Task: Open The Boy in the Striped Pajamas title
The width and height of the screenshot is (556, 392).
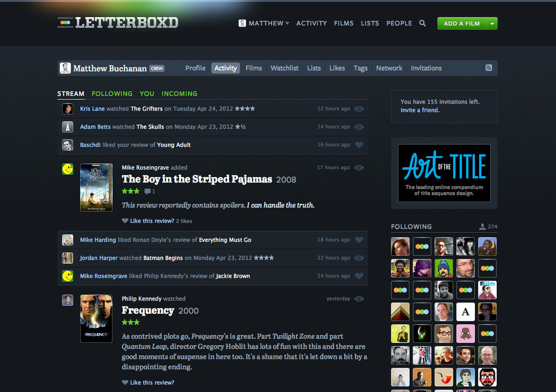Action: click(x=197, y=179)
